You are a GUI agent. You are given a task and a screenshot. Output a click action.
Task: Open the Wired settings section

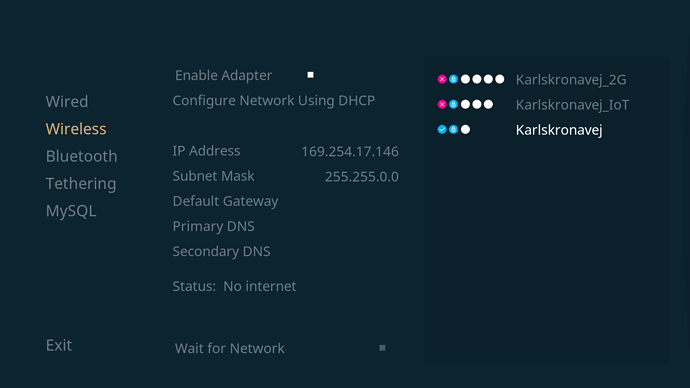67,102
